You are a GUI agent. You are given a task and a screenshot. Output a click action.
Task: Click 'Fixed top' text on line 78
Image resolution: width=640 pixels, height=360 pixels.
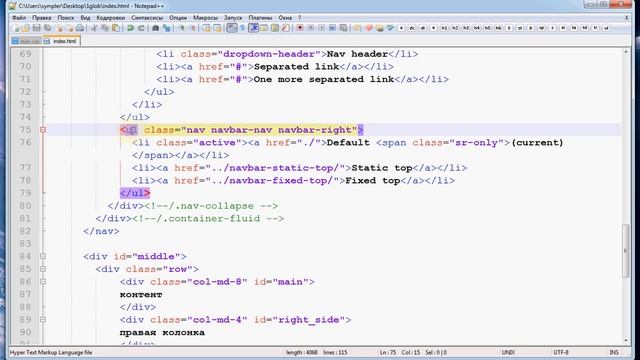click(x=373, y=181)
